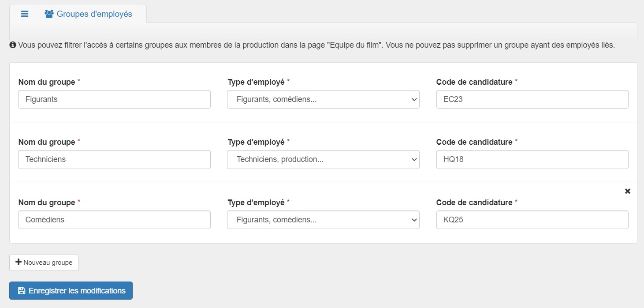This screenshot has height=308, width=644.
Task: Click the Nom du groupe label above Figurants
Action: click(47, 82)
